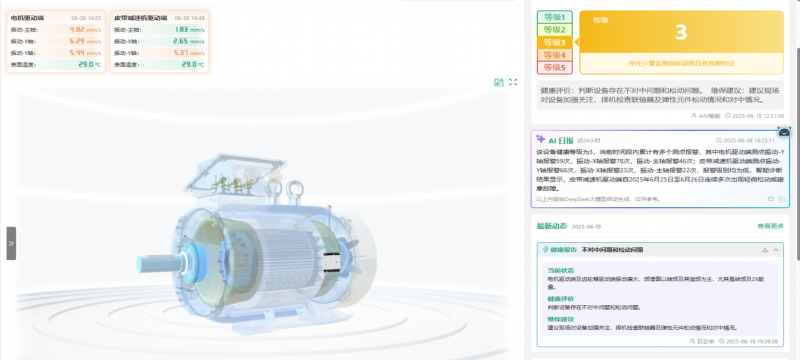Select the 等级5 level tag
Image resolution: width=800 pixels, height=360 pixels.
pyautogui.click(x=555, y=67)
